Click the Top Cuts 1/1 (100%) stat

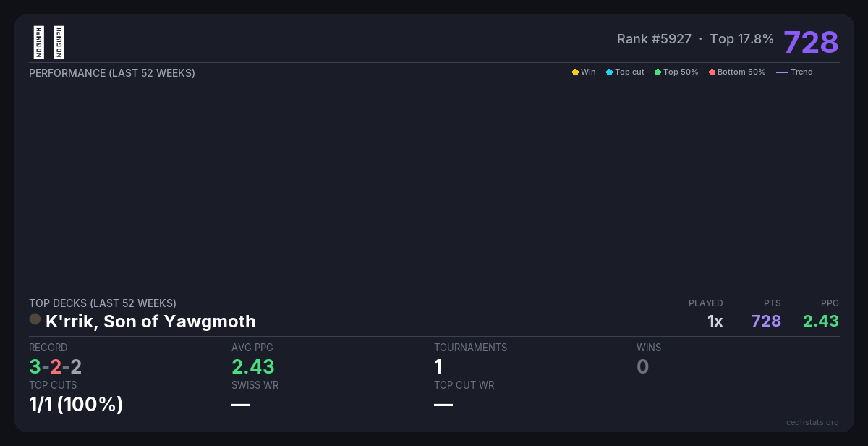point(76,404)
